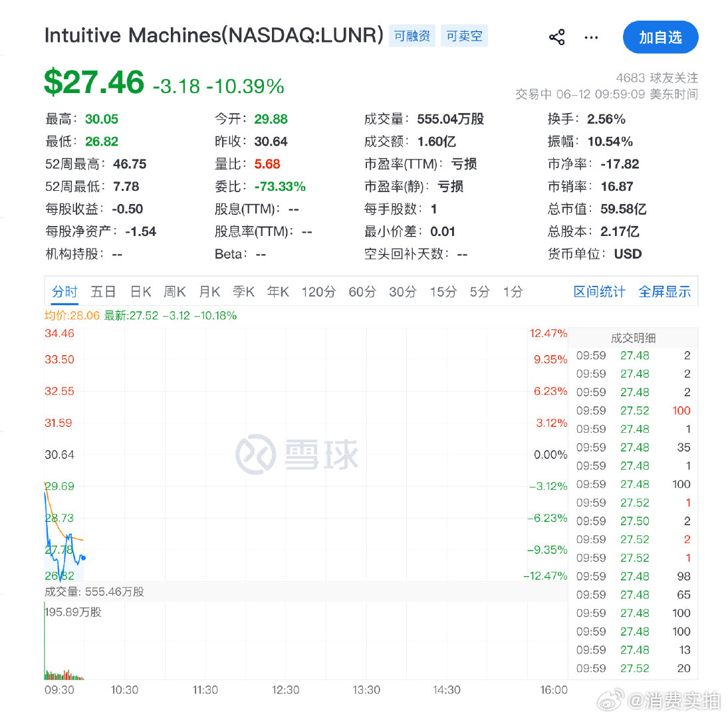This screenshot has width=728, height=718.
Task: Click the 可卖空 tag
Action: 464,36
